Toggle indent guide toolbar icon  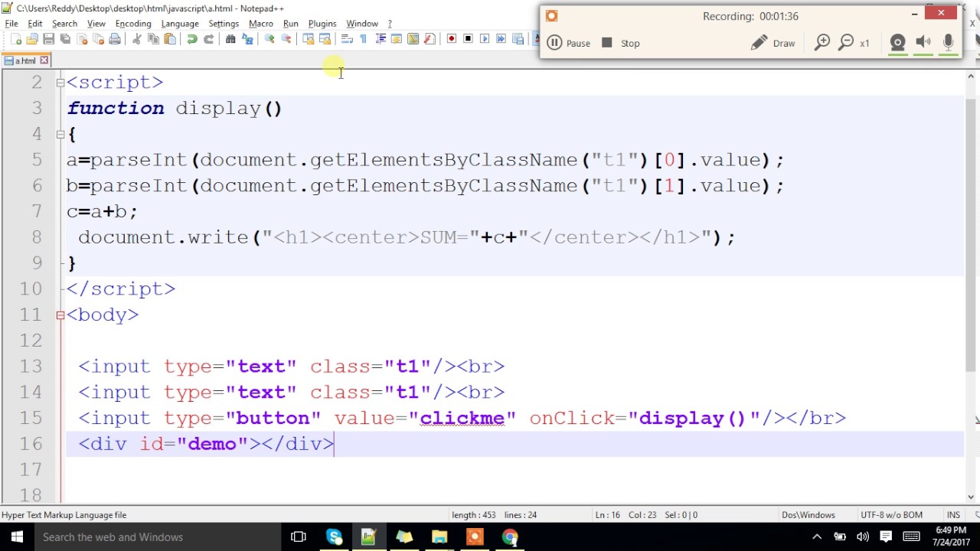click(x=381, y=39)
